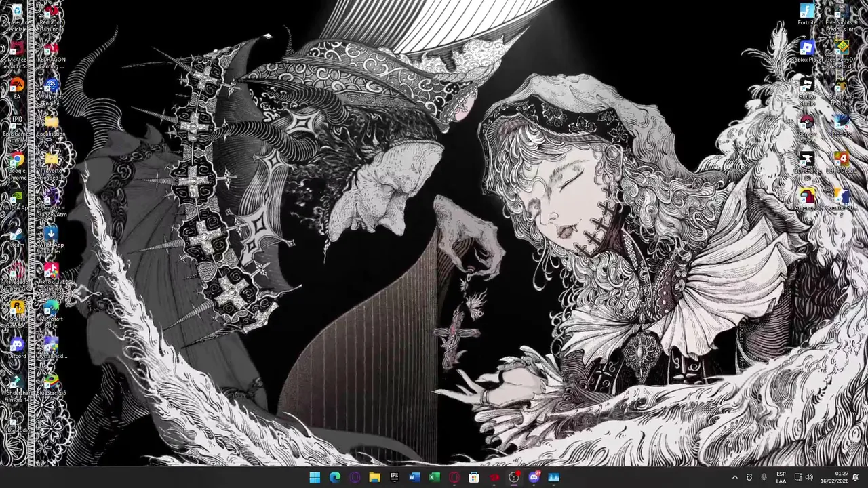Open File Explorer from the taskbar
The image size is (868, 488).
(x=374, y=477)
